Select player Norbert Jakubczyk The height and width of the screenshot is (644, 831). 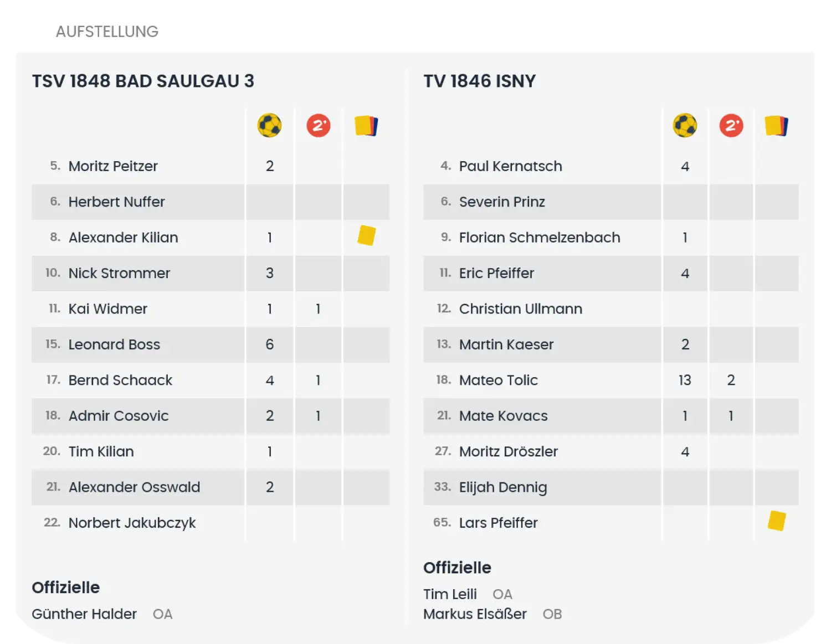coord(132,523)
